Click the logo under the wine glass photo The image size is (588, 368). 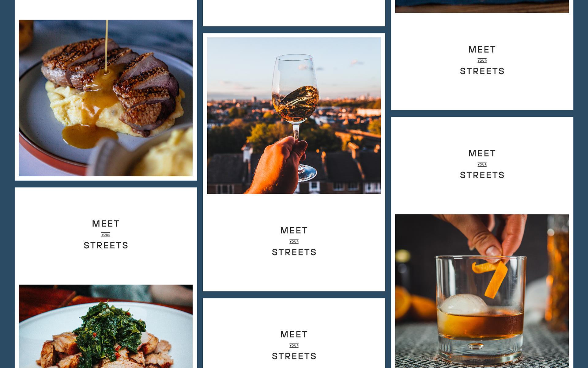(294, 241)
